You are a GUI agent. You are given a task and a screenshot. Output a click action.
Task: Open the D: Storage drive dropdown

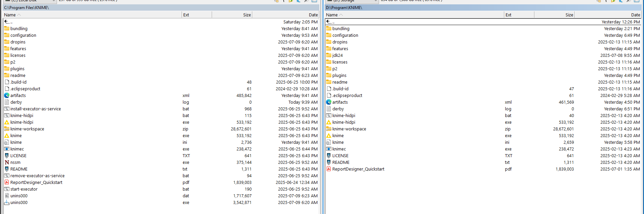(352, 1)
